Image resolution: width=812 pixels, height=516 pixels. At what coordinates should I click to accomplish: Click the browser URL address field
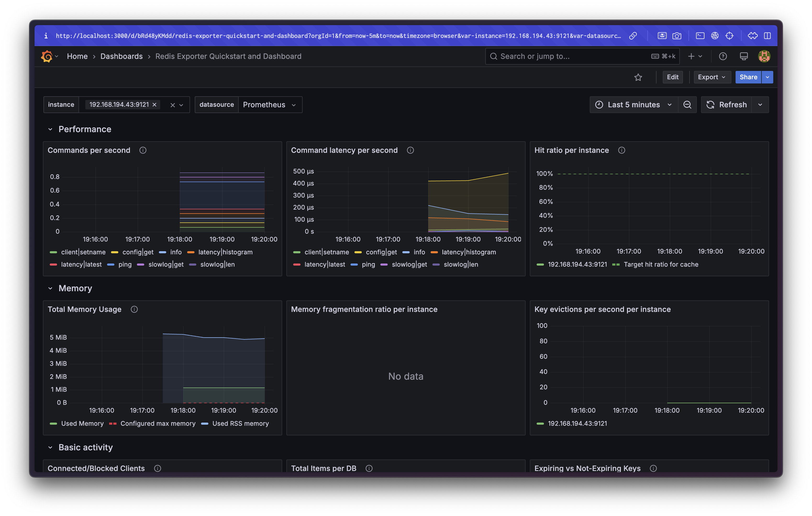[x=338, y=36]
